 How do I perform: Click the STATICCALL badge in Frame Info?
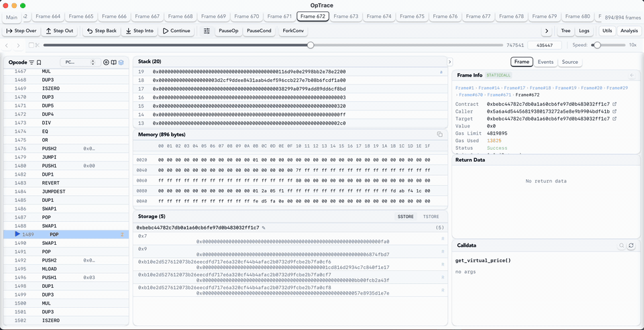[498, 75]
